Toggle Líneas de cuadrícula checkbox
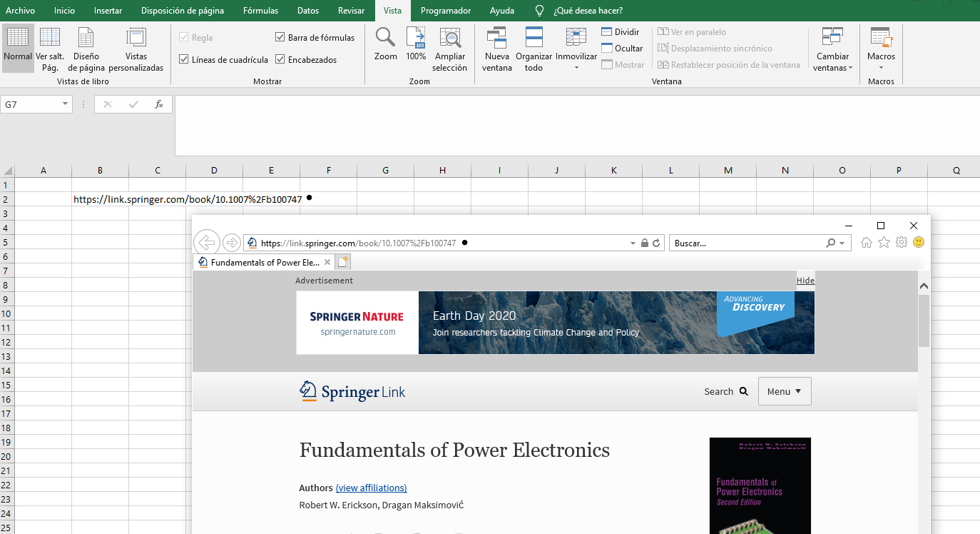Viewport: 980px width, 534px height. [184, 60]
